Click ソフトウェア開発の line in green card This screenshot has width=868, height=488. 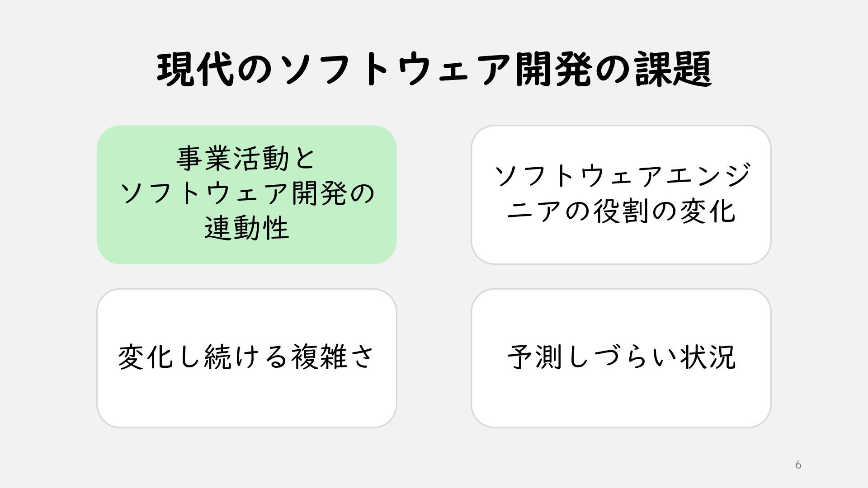(x=247, y=193)
